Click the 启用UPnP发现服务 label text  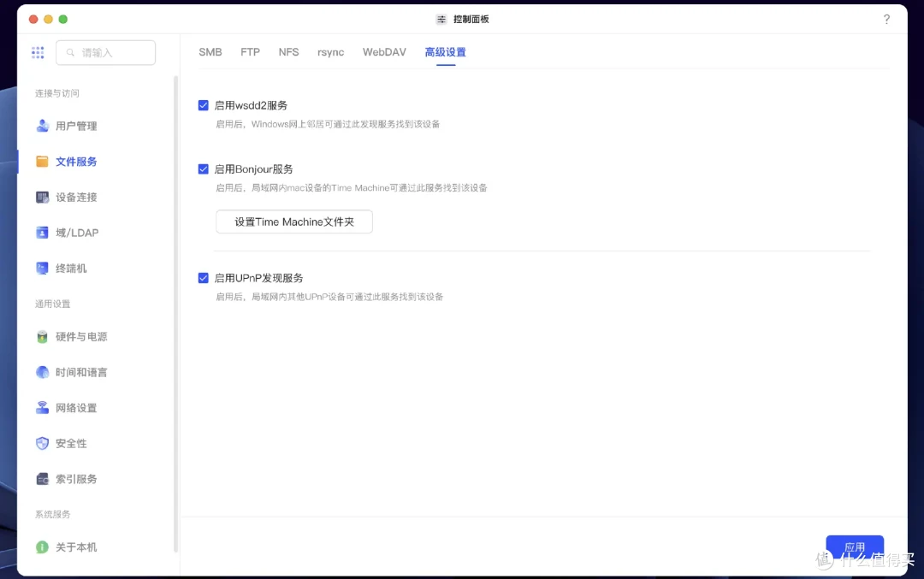258,278
